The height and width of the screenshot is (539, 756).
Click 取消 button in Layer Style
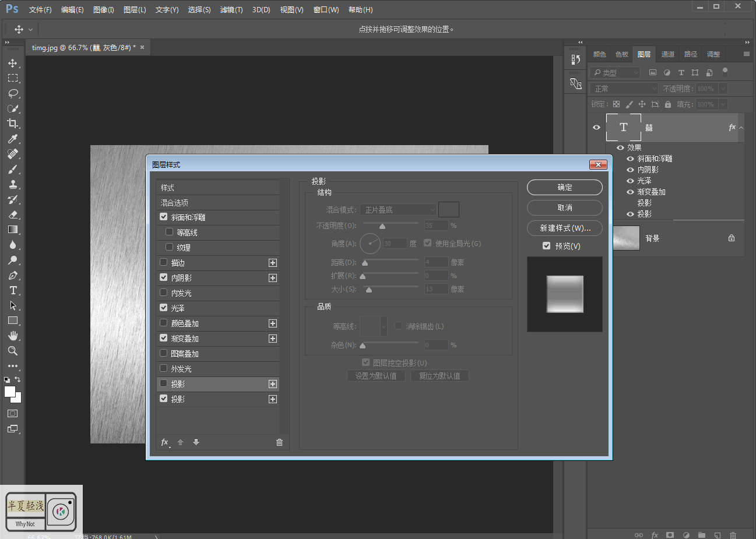pos(565,207)
